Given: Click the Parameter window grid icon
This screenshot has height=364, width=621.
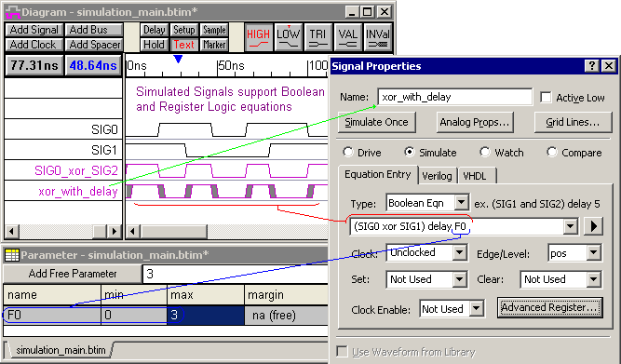Looking at the screenshot, I should [x=12, y=255].
